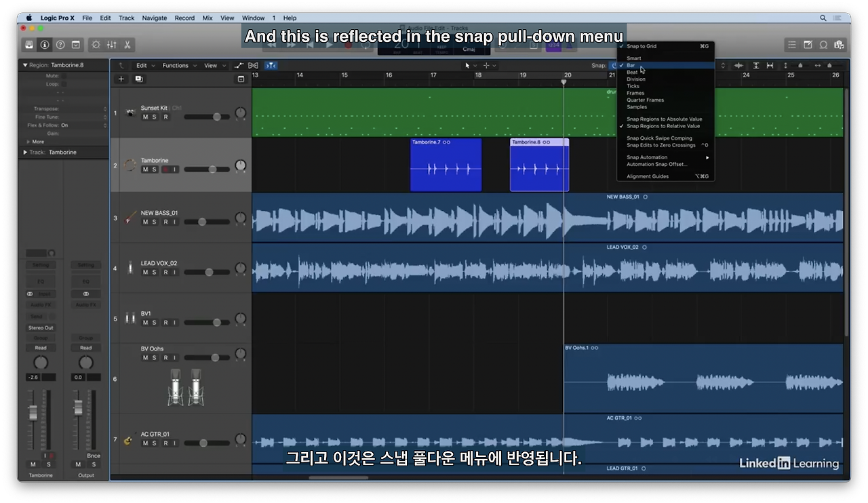Click Spotlight search in menu bar

(x=823, y=18)
